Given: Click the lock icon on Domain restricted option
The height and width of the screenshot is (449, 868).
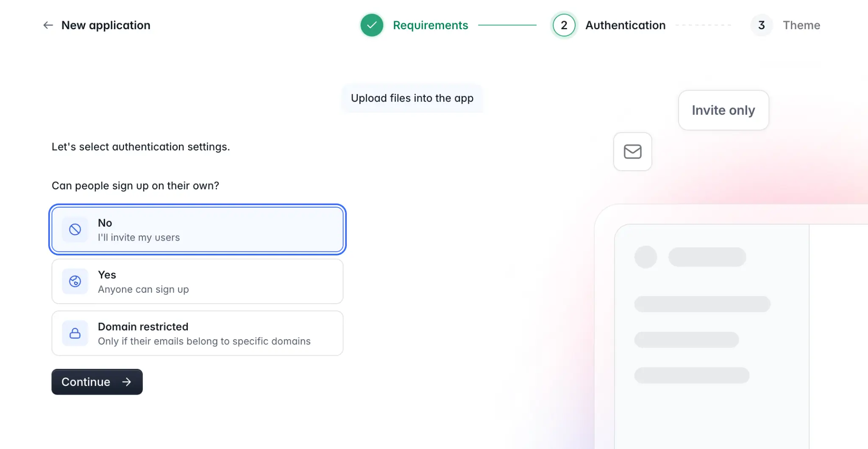Looking at the screenshot, I should click(x=75, y=333).
